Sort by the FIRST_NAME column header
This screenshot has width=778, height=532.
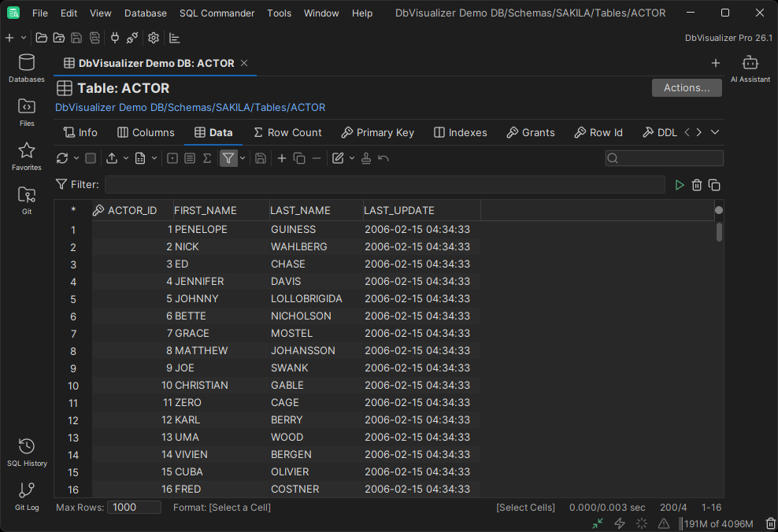pos(221,210)
